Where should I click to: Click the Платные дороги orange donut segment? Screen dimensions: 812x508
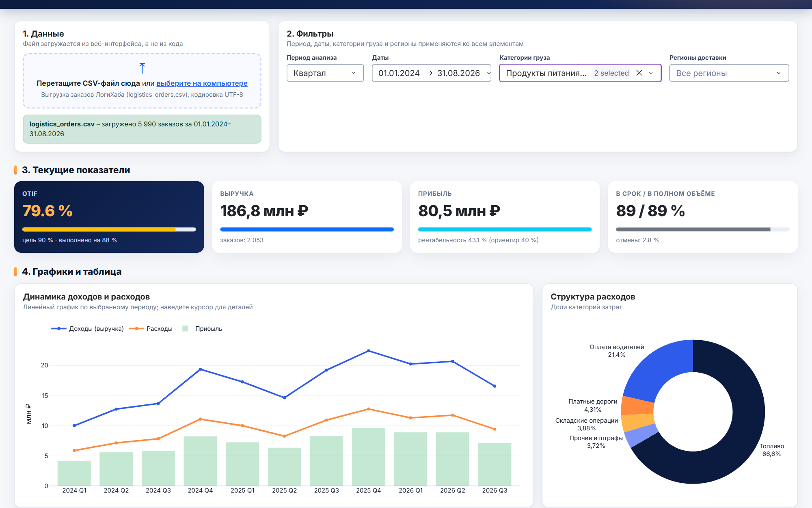(x=638, y=406)
